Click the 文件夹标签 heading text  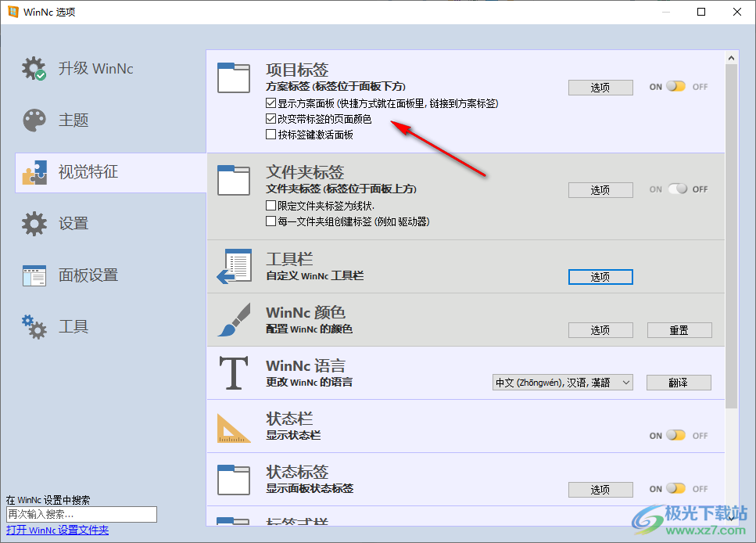tap(305, 172)
